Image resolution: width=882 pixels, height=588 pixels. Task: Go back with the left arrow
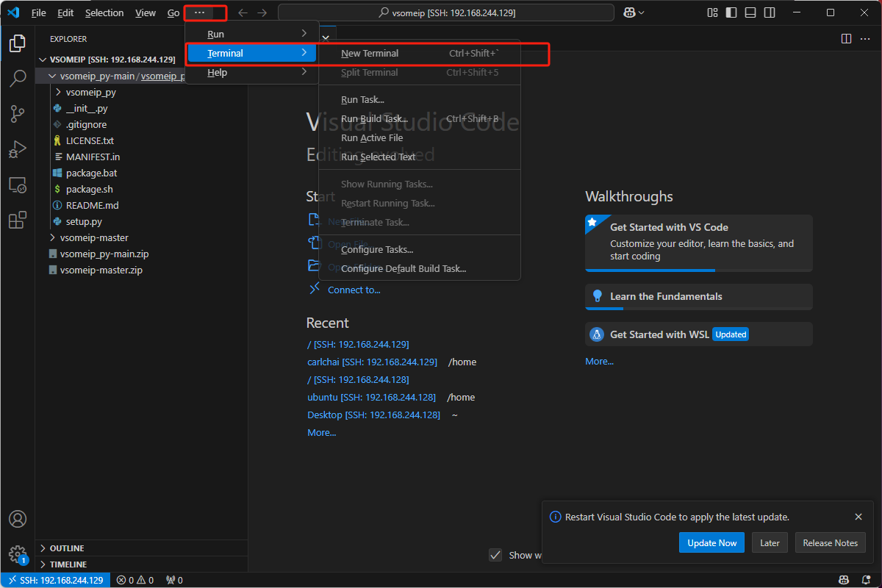click(243, 12)
